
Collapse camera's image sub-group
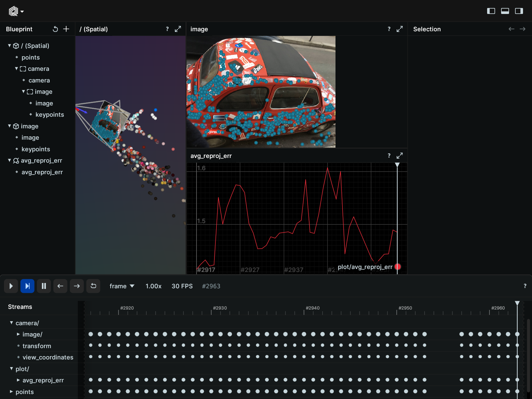24,91
